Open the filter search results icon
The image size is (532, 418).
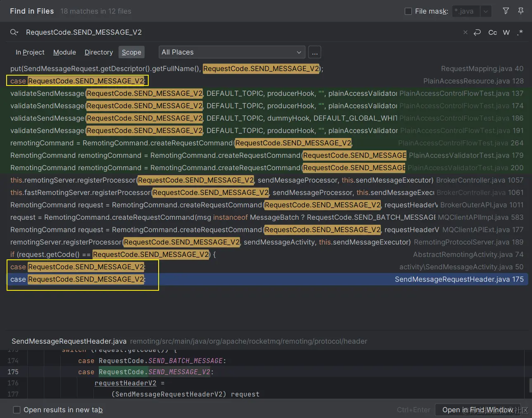506,11
